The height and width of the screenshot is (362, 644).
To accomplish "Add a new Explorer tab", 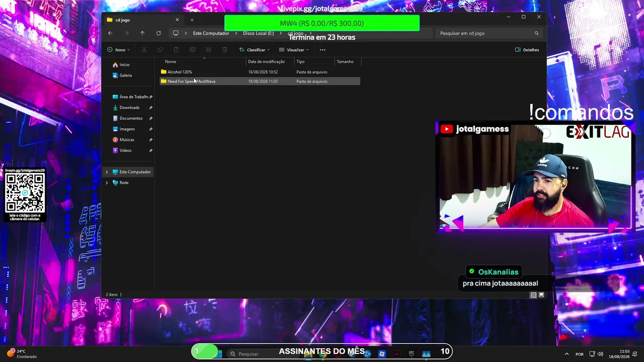I will 192,20.
